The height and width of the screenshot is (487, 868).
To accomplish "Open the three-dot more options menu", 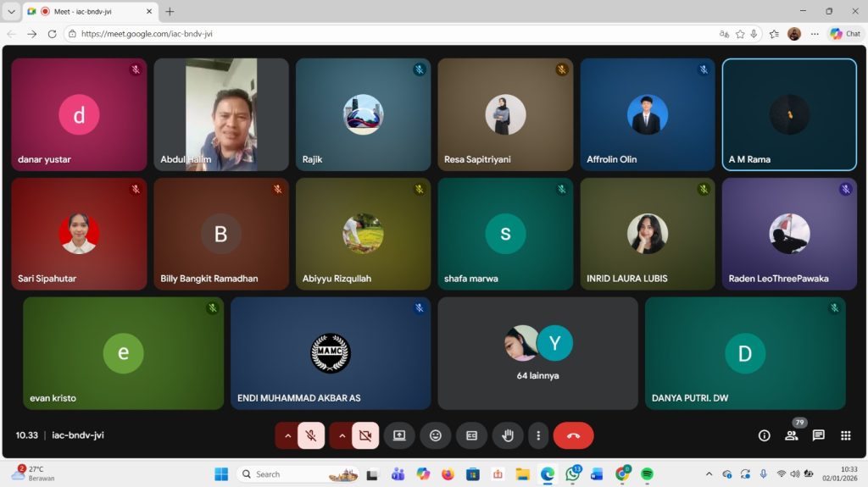I will [x=538, y=435].
